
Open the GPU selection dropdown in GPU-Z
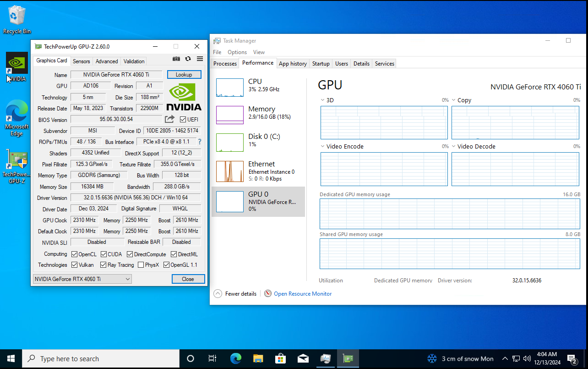pos(82,279)
